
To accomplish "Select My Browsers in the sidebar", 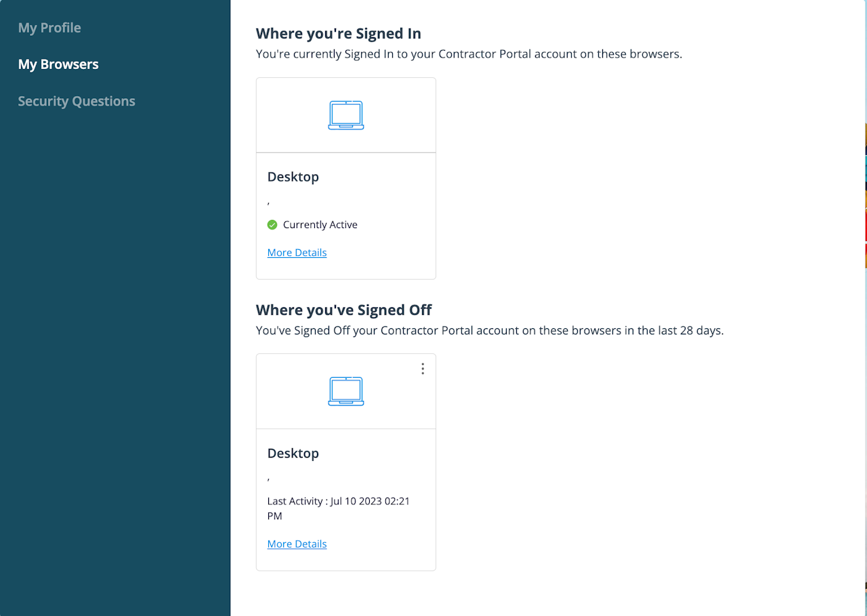I will tap(58, 64).
